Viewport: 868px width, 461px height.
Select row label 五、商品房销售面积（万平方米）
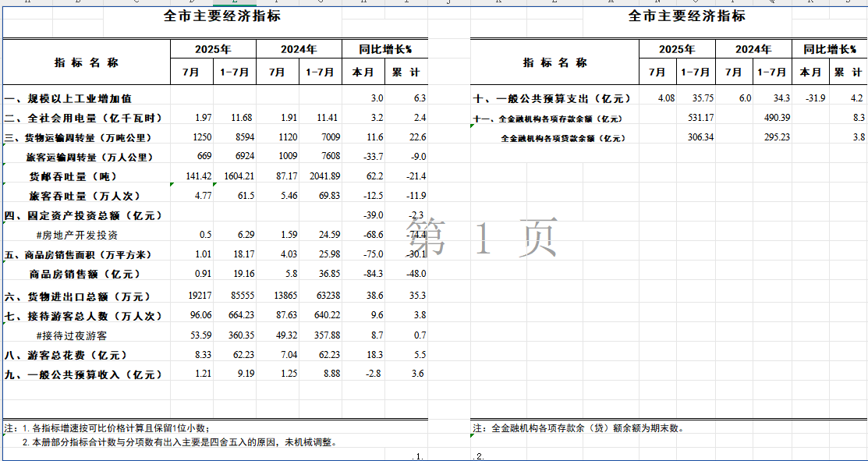(77, 254)
